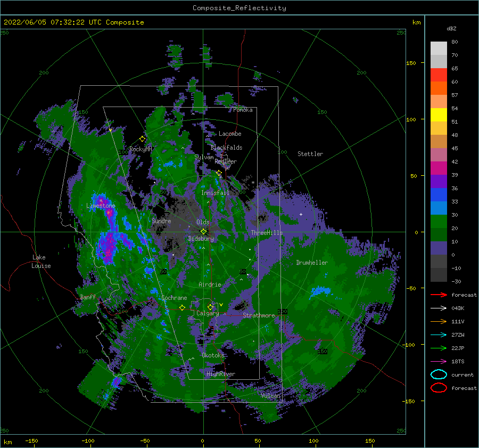This screenshot has height=448, width=479.
Task: Click the Sylvan label on map
Action: pos(204,157)
